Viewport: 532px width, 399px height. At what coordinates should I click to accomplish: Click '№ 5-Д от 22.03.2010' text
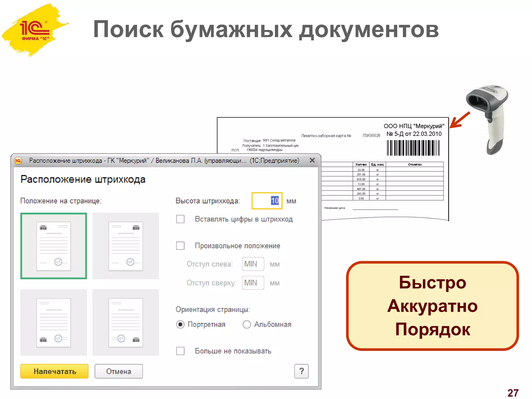tap(414, 134)
